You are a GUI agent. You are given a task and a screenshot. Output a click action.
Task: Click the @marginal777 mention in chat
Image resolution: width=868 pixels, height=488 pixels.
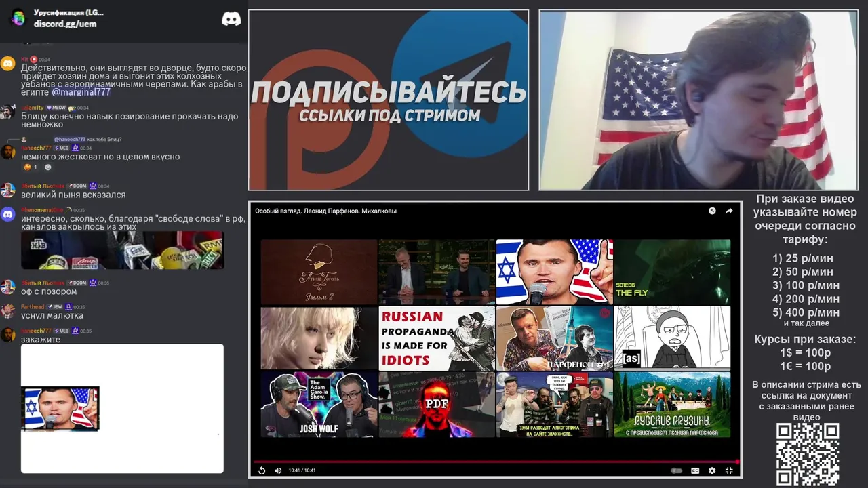pos(81,92)
